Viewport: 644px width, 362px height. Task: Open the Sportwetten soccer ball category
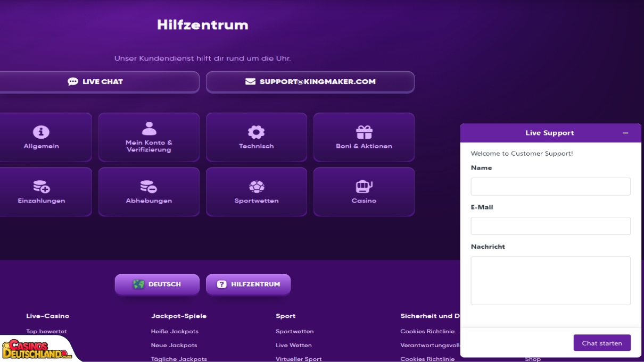(x=257, y=192)
